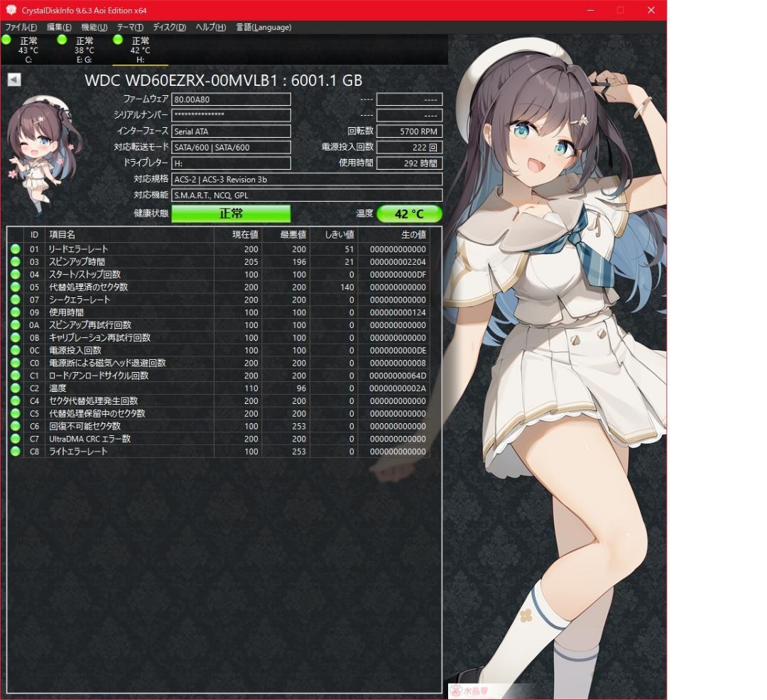Click the 42 °C temperature indicator
The width and height of the screenshot is (767, 700).
pos(412,213)
